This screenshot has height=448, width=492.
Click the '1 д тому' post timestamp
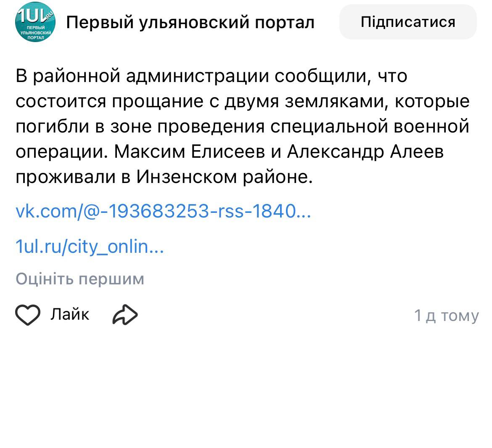click(x=446, y=315)
